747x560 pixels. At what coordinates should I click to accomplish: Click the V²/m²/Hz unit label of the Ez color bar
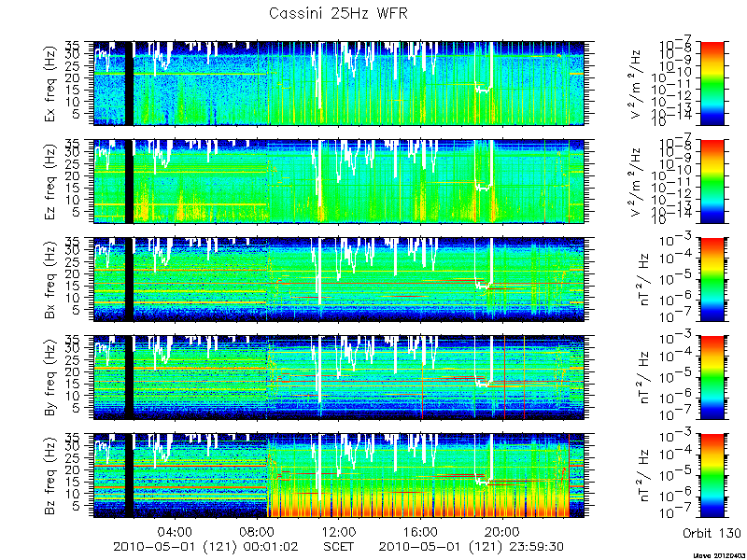point(637,181)
